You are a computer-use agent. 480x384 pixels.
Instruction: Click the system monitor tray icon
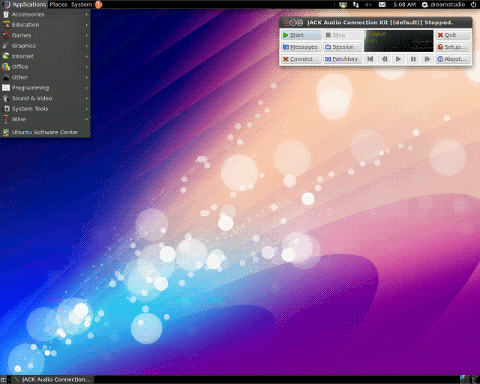(x=343, y=4)
